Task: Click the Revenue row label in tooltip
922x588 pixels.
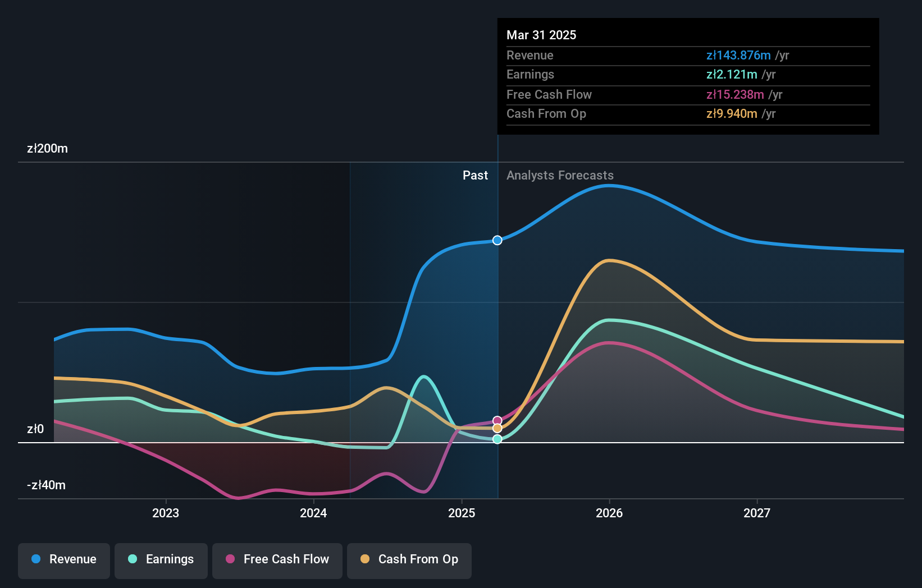Action: [x=530, y=56]
